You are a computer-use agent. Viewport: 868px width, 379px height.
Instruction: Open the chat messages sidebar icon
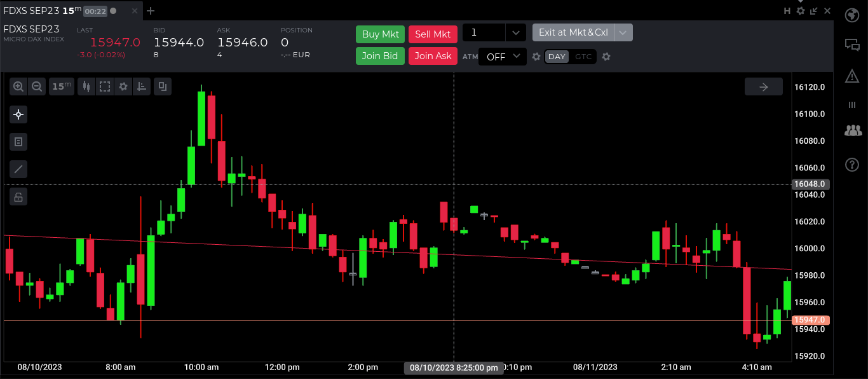point(852,45)
